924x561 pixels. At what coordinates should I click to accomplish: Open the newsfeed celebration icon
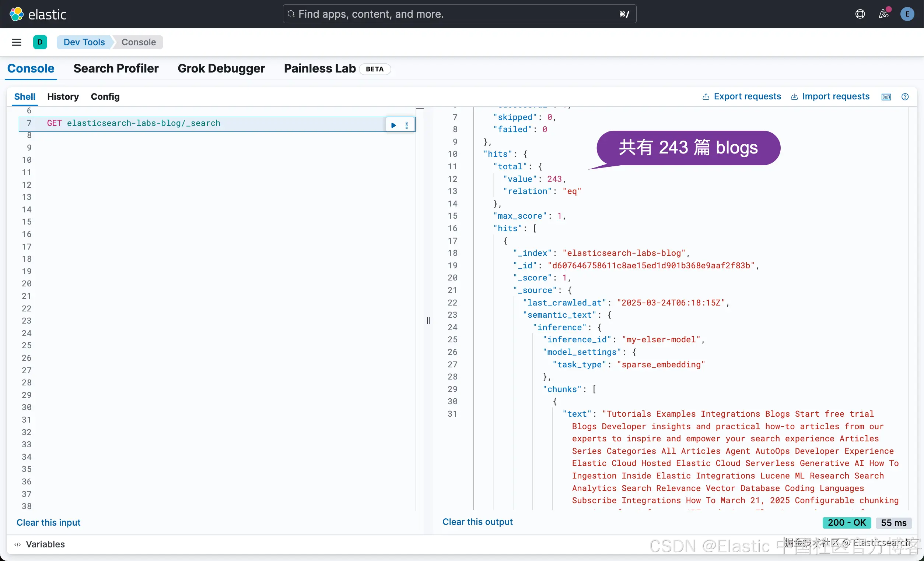[883, 14]
